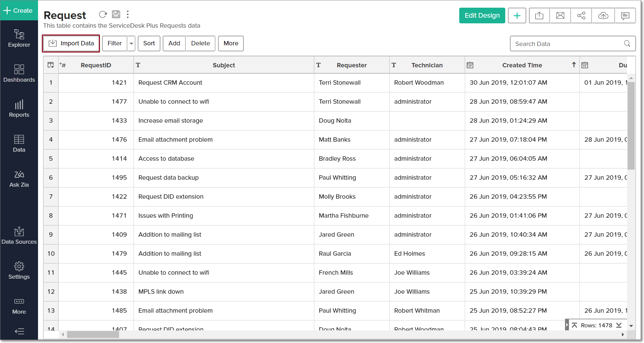The width and height of the screenshot is (644, 343).
Task: Open Dashboards in the left sidebar
Action: pyautogui.click(x=19, y=73)
